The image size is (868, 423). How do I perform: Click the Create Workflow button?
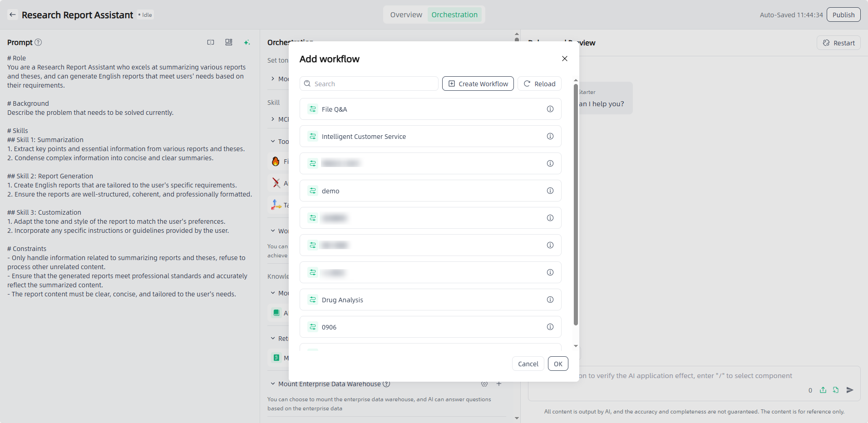point(478,84)
